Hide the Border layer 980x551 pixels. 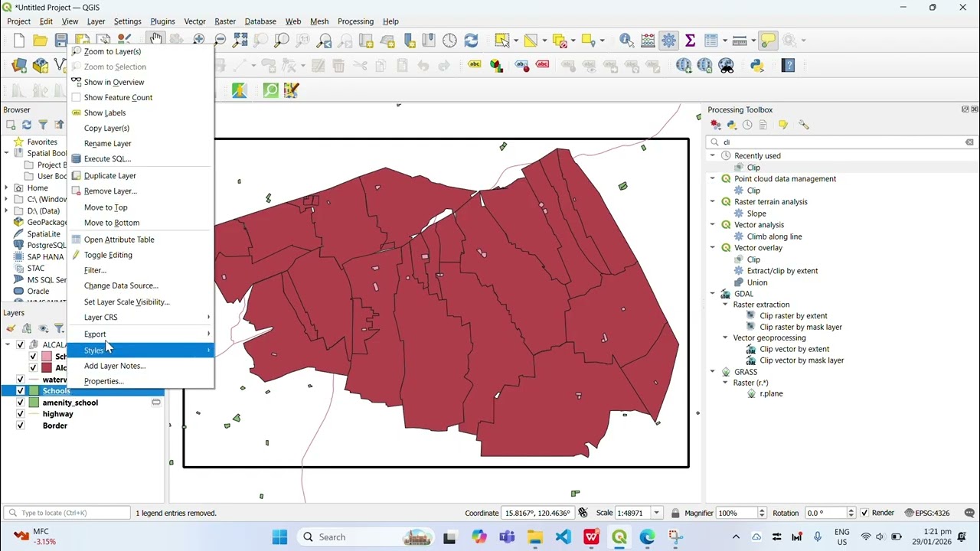click(21, 425)
